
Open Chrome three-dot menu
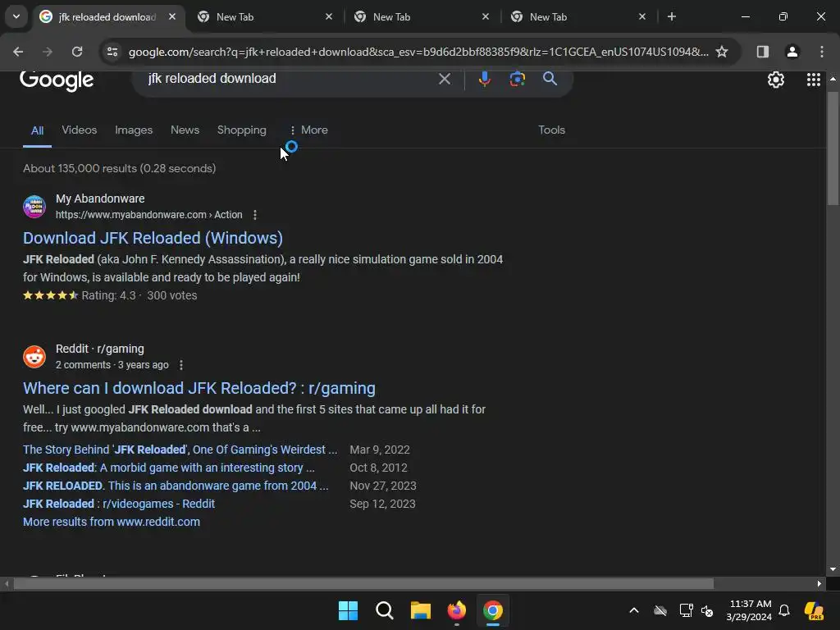coord(821,52)
